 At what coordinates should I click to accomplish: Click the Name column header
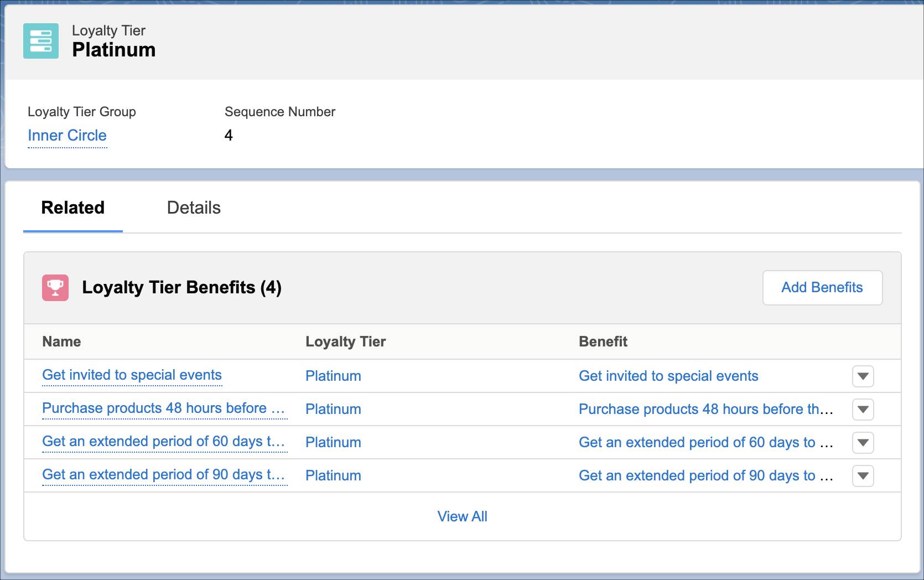pos(61,341)
